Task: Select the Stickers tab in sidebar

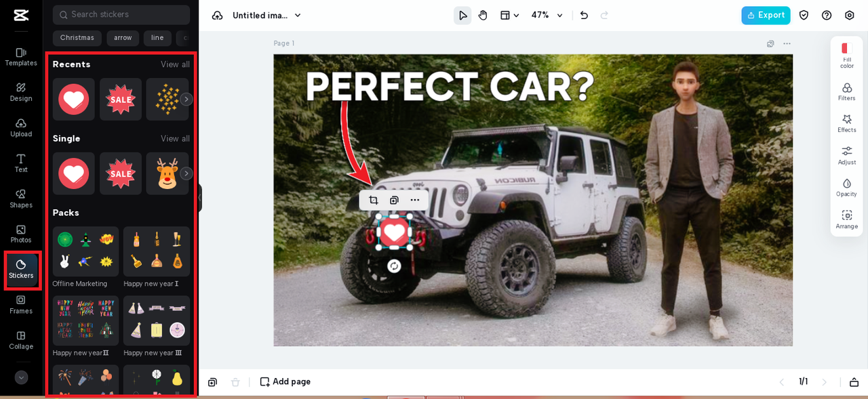Action: (x=21, y=269)
